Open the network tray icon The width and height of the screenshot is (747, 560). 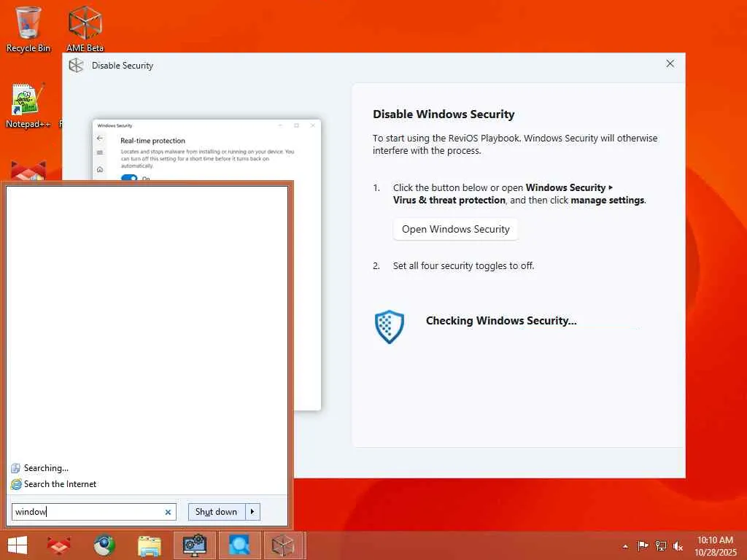click(660, 545)
